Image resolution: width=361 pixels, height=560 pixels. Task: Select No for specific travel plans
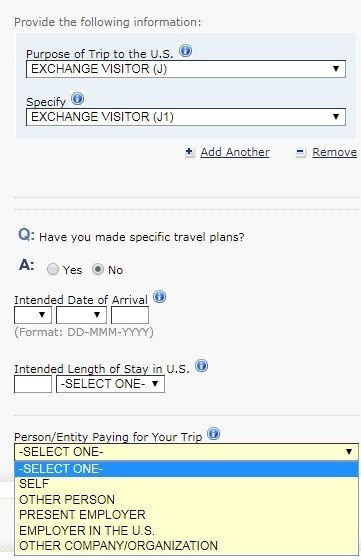[98, 269]
